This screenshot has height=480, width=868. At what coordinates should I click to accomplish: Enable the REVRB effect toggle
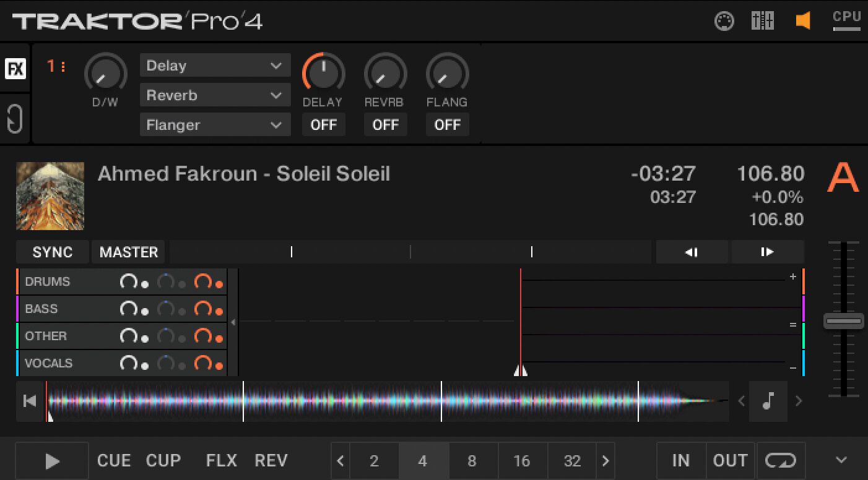click(385, 125)
